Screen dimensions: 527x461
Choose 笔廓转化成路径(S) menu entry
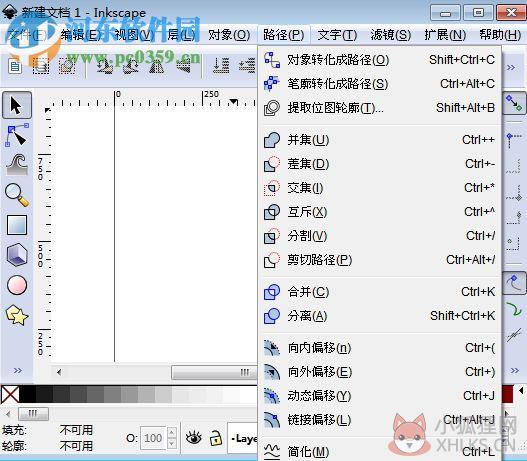(x=380, y=84)
